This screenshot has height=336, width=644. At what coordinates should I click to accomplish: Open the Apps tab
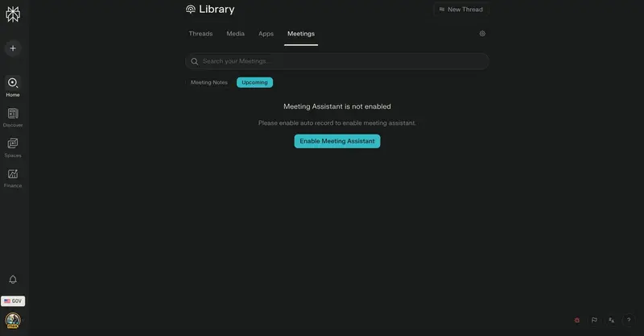coord(266,34)
